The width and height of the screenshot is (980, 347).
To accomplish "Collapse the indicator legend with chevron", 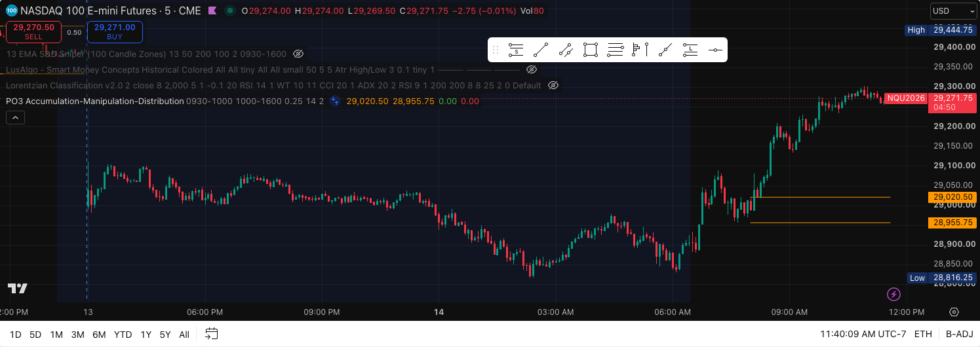I will 15,117.
